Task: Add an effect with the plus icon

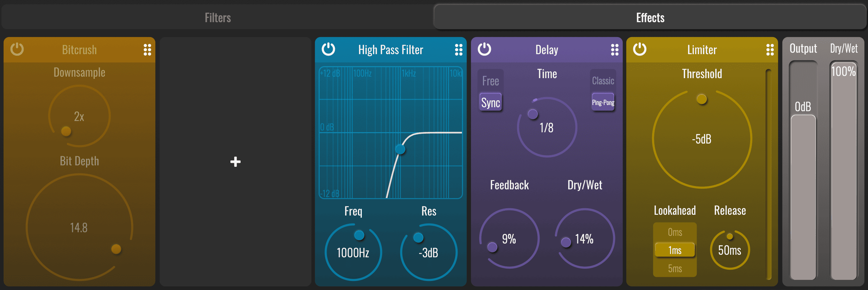Action: (236, 162)
